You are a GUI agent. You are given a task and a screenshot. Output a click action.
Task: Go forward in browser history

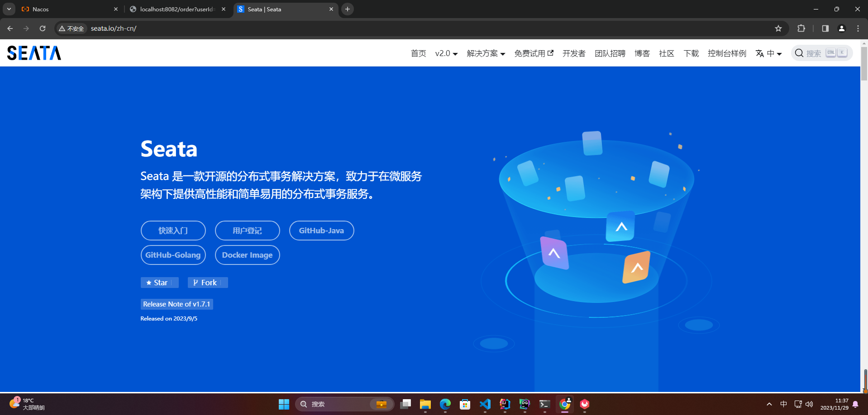tap(26, 28)
